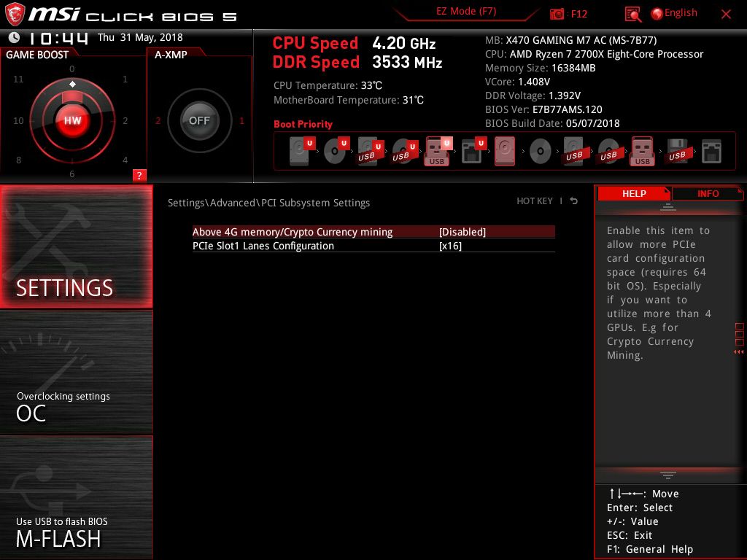Open the [Disabled] value for Above 4G memory
Screen dimensions: 747x560
tap(462, 232)
